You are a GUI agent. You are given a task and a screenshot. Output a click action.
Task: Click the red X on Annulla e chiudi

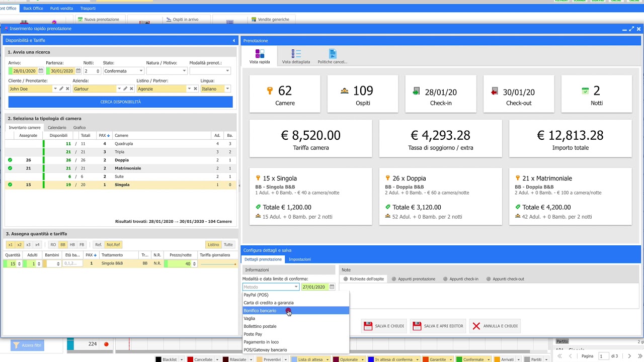[x=476, y=326]
